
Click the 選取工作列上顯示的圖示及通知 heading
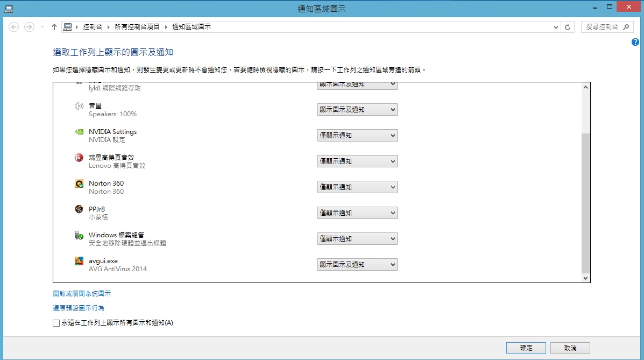(113, 52)
